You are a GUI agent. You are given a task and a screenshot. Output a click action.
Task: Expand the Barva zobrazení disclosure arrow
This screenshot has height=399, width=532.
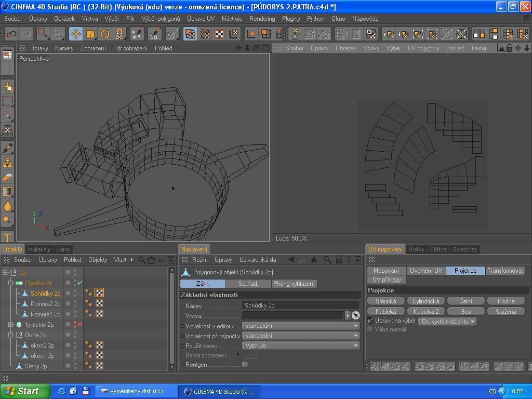(x=238, y=354)
